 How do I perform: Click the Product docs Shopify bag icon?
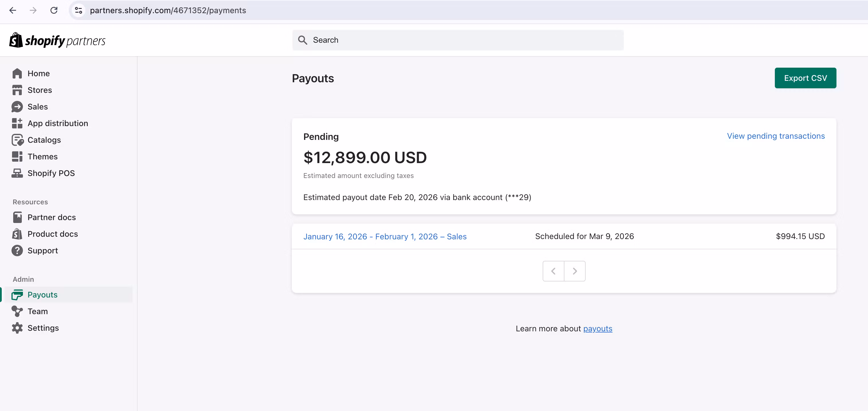17,234
